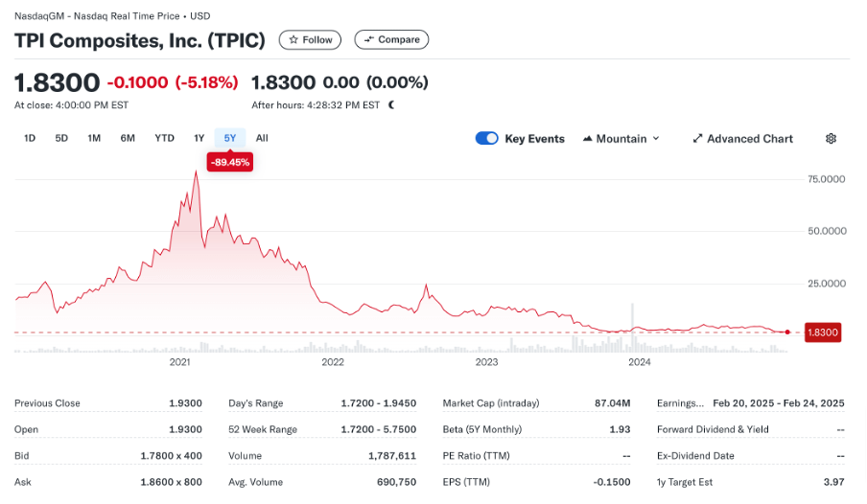Show All-time price history
This screenshot has height=504, width=867.
[262, 138]
